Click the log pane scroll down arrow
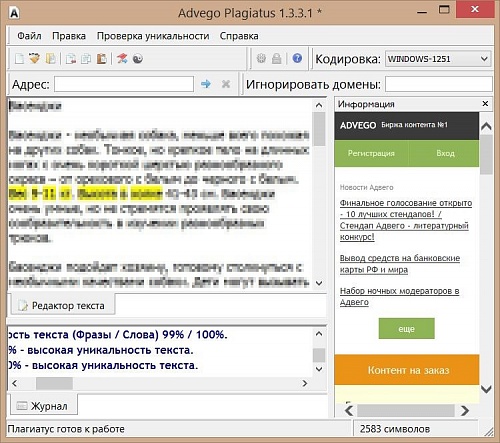Image resolution: width=500 pixels, height=443 pixels. (319, 369)
